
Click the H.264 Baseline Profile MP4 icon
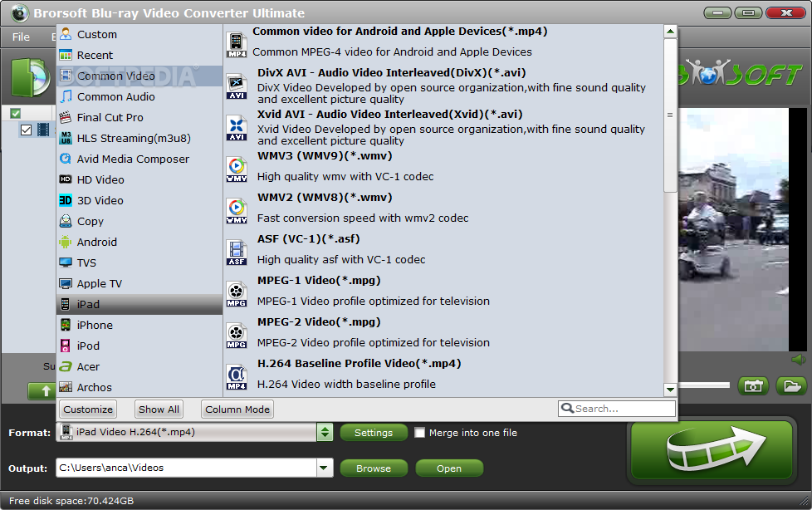click(x=237, y=377)
